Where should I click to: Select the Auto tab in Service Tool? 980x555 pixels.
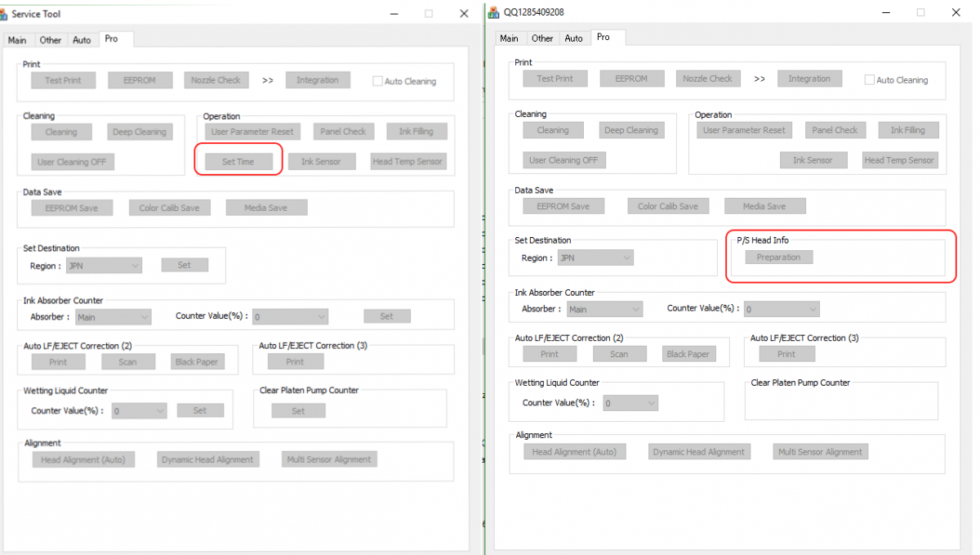tap(82, 40)
